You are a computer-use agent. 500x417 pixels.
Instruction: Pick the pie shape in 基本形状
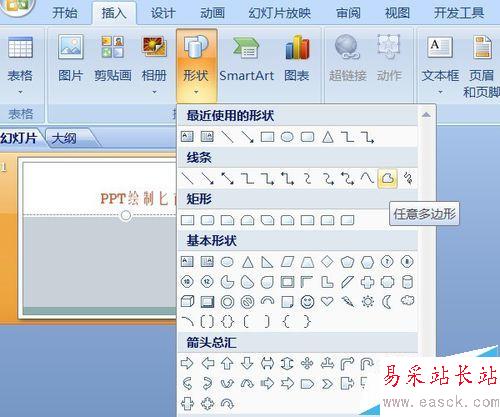pos(227,282)
